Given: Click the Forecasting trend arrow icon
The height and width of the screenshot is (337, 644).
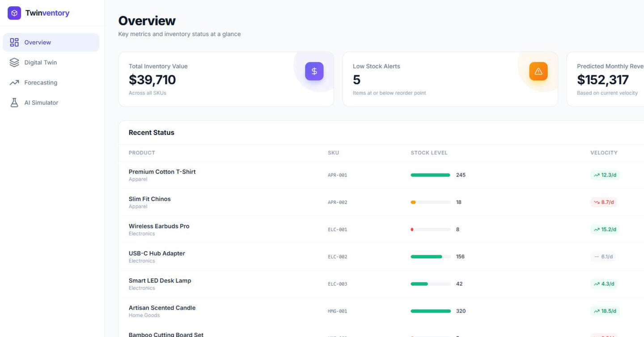Looking at the screenshot, I should pos(14,83).
